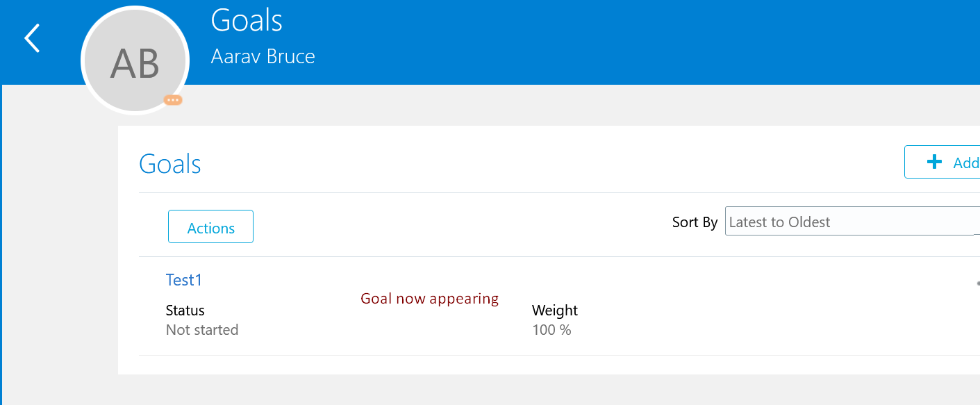Go back using the left chevron arrow
Screen dimensions: 980x405
[32, 38]
